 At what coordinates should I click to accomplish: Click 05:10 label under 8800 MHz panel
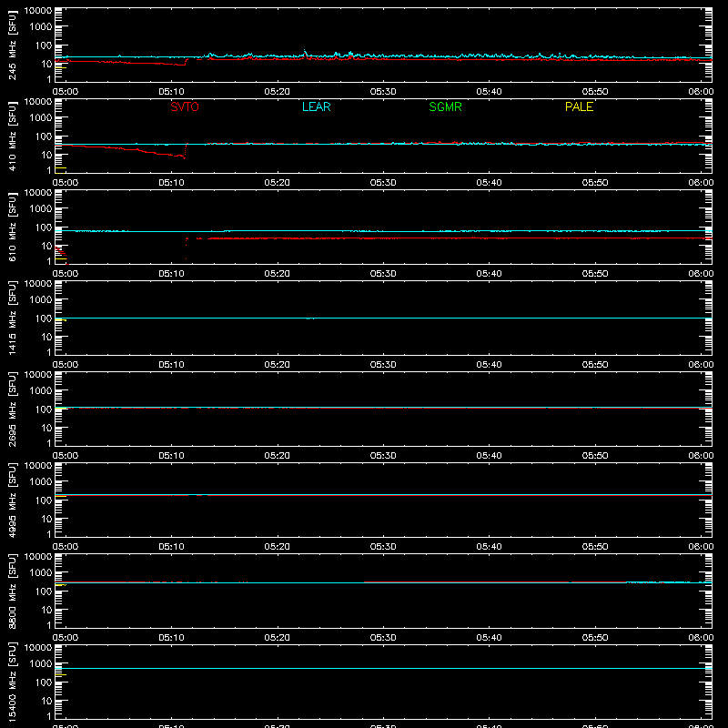171,638
